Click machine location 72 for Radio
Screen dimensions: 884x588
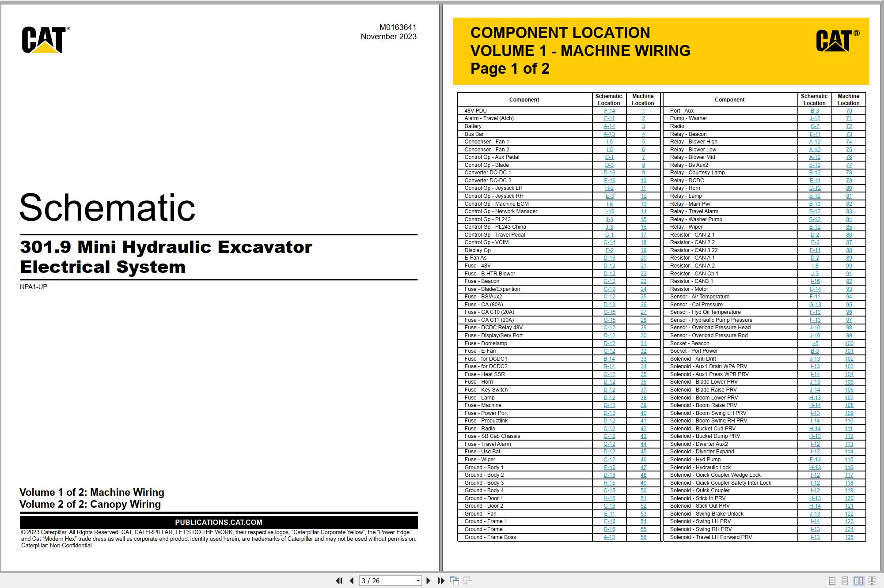pos(849,126)
